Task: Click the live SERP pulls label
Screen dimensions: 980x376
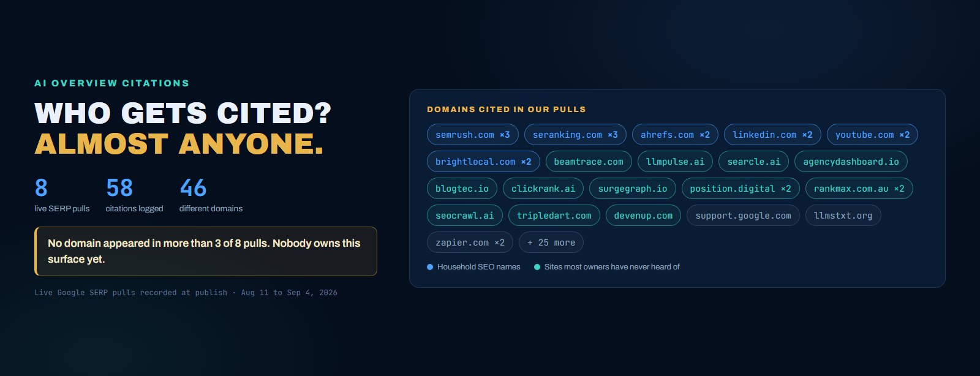Action: point(62,209)
